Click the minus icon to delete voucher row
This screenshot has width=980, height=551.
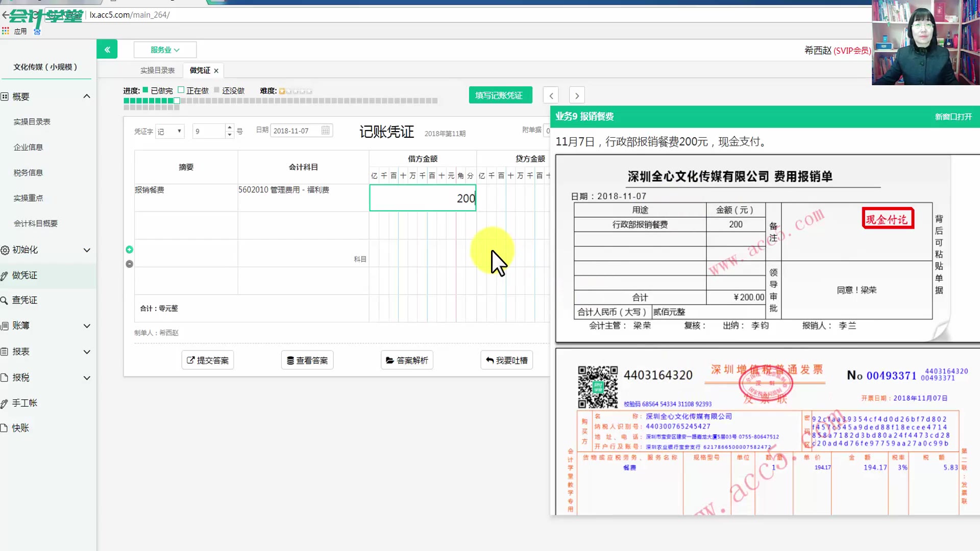coord(129,264)
